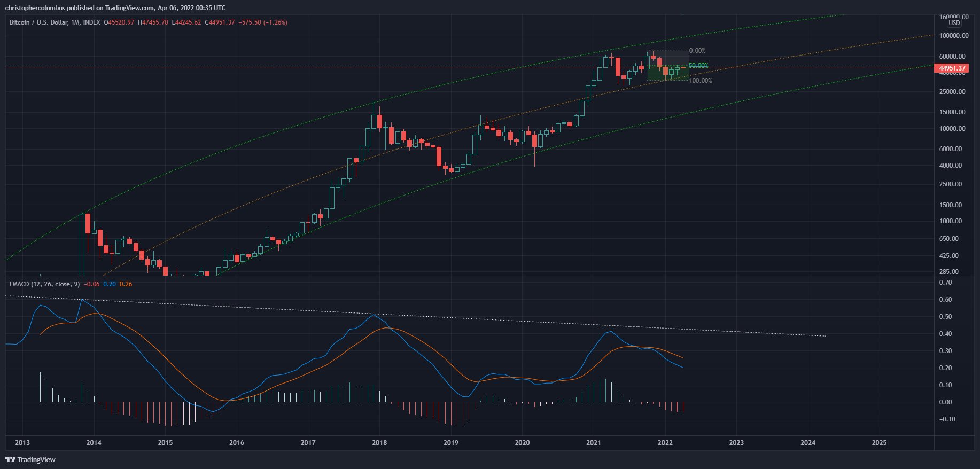Viewport: 980px width, 469px height.
Task: Click the 2013 label on the time axis
Action: [22, 443]
